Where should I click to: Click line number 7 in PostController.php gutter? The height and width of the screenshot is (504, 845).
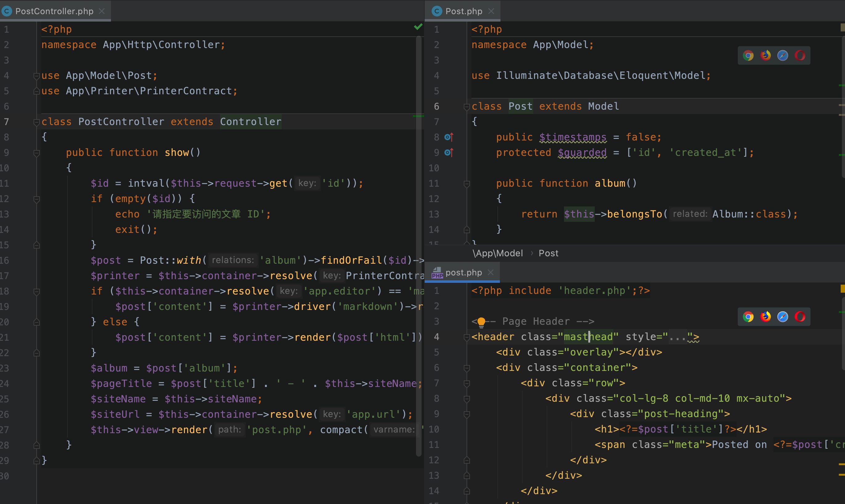[6, 122]
